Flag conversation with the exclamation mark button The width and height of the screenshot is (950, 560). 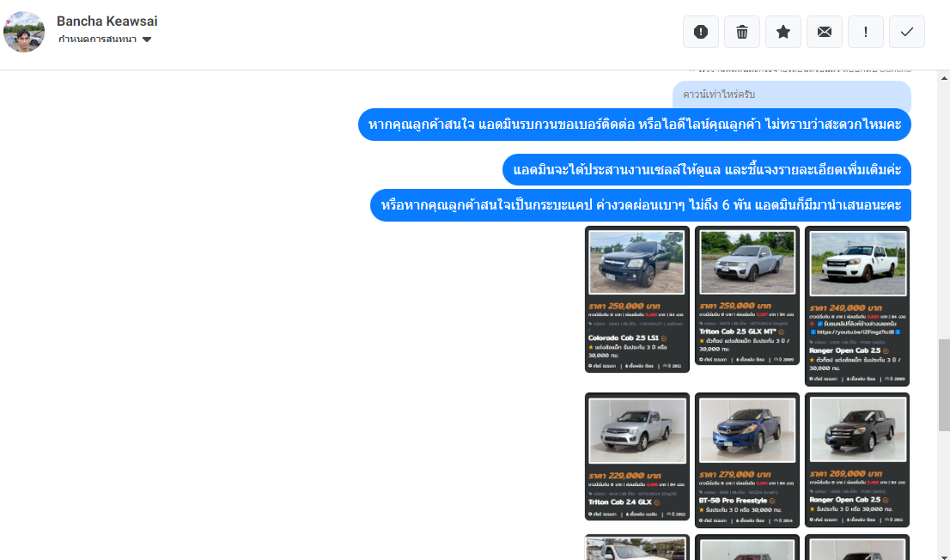click(865, 32)
